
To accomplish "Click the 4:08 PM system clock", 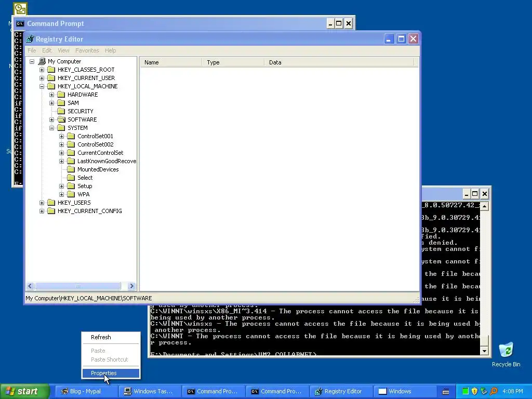I will (513, 391).
